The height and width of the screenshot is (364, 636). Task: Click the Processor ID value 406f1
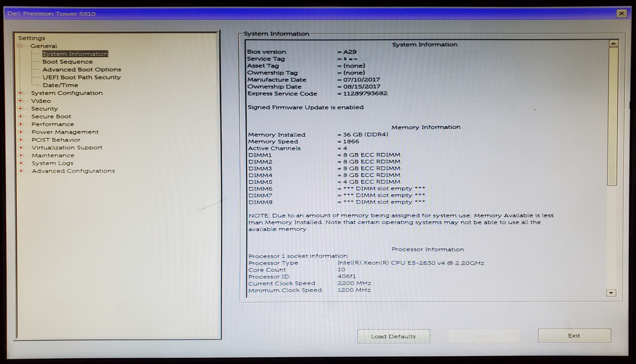347,277
